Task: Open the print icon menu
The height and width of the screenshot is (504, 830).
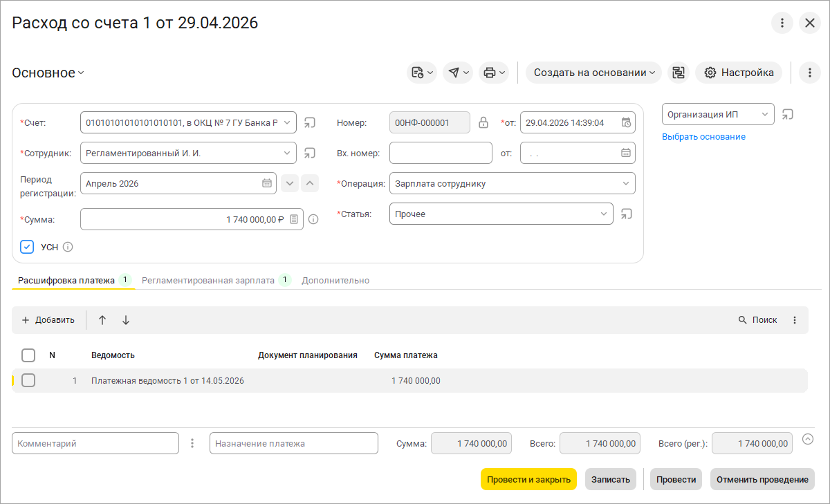Action: [x=494, y=73]
